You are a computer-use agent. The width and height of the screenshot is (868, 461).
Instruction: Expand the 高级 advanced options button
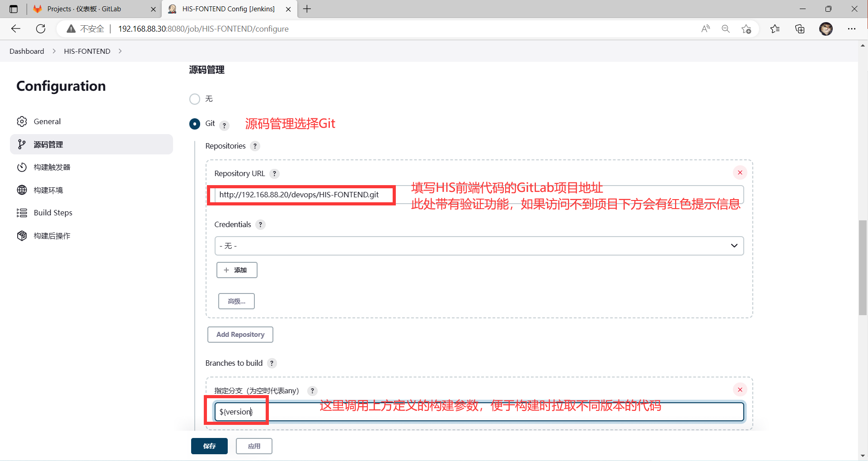[236, 301]
